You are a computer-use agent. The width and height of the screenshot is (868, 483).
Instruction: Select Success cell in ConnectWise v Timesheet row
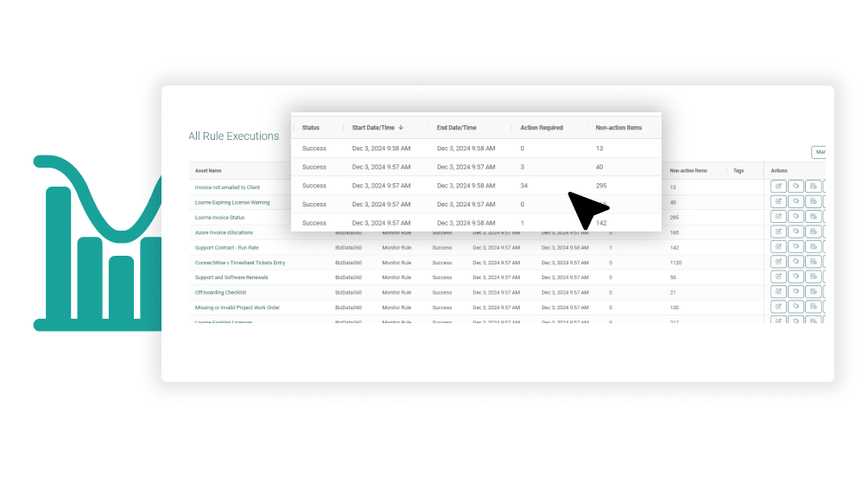(x=441, y=263)
